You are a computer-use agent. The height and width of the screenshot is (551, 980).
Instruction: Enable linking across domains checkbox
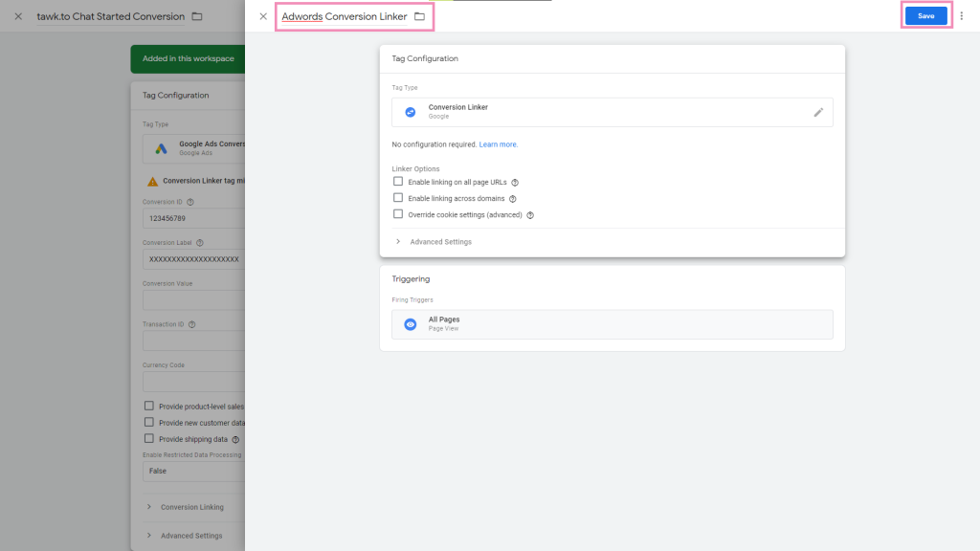(398, 197)
